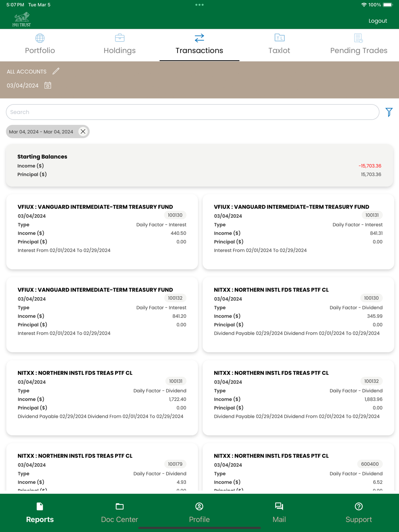Click the Profile person icon
Viewport: 399px width, 532px height.
[x=199, y=506]
